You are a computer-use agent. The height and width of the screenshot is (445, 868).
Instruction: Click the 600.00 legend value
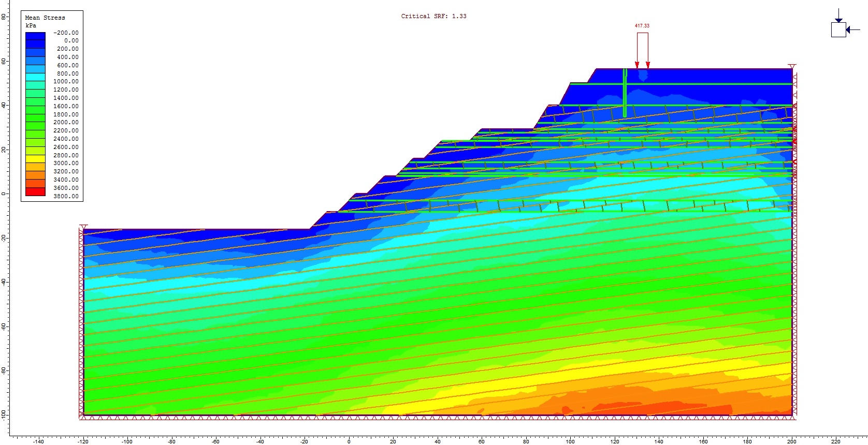click(68, 65)
